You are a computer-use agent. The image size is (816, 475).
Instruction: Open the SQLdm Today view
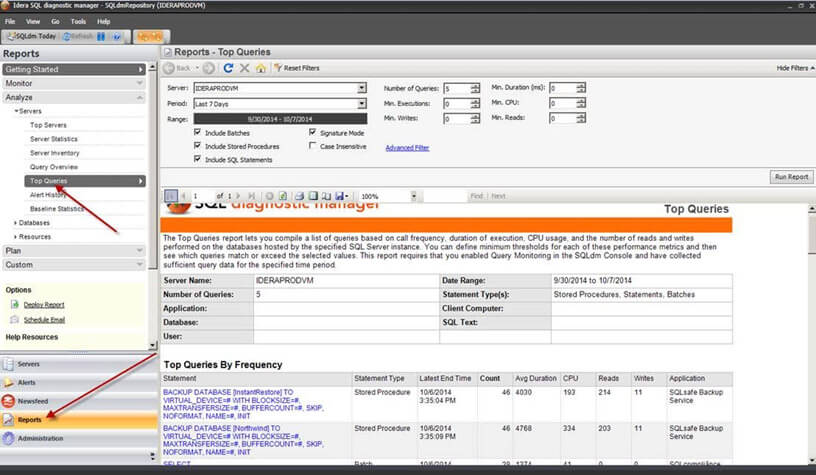pos(31,36)
